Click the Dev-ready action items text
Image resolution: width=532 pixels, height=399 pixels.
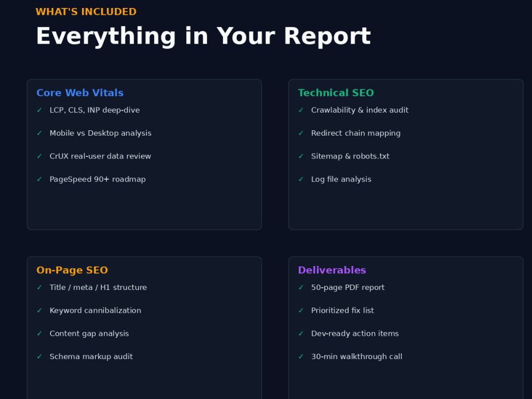click(355, 334)
